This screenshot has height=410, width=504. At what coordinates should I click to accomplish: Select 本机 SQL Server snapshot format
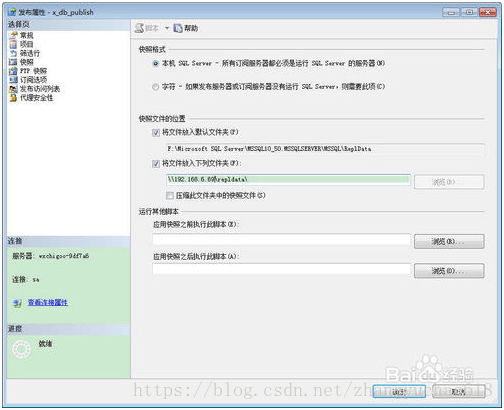(155, 63)
